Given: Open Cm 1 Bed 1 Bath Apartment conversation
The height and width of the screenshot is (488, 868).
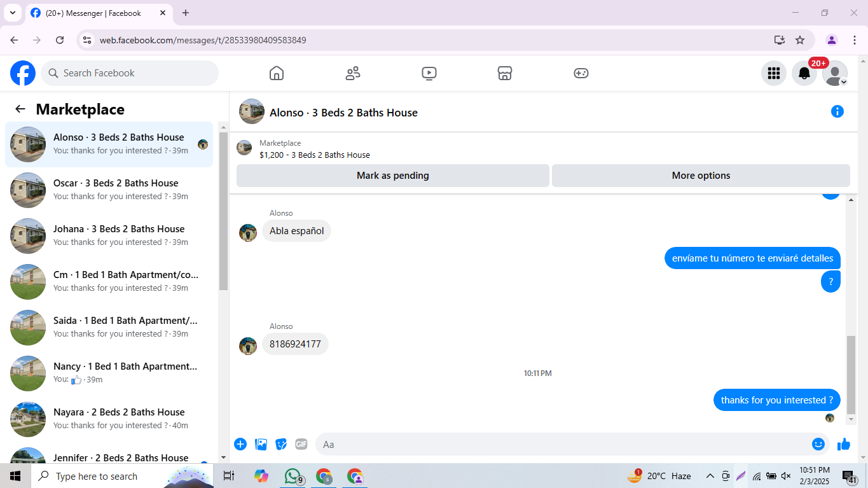Looking at the screenshot, I should coord(109,282).
